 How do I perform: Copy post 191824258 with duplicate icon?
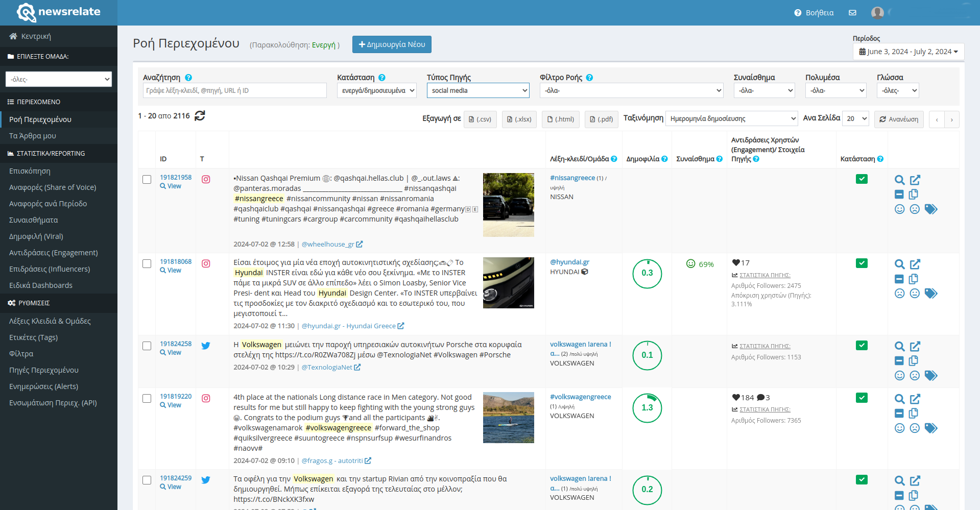[914, 360]
